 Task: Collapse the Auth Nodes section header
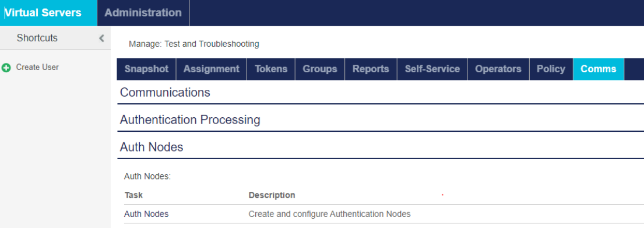pyautogui.click(x=381, y=147)
